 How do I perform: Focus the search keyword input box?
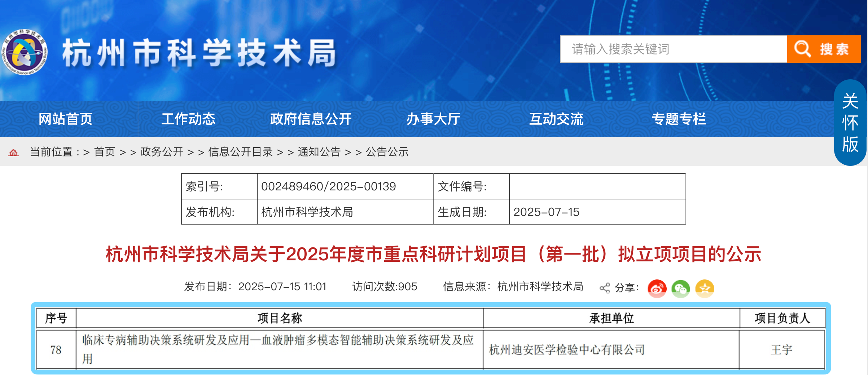coord(673,49)
